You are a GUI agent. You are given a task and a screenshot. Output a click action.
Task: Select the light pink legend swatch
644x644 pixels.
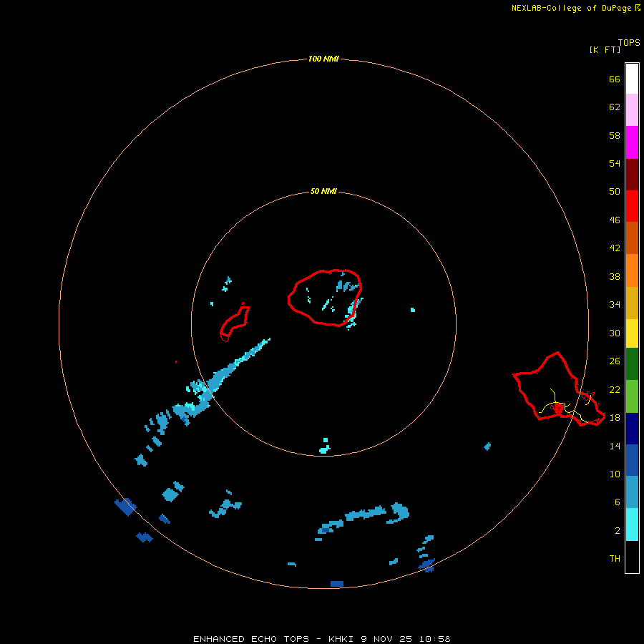pos(632,109)
